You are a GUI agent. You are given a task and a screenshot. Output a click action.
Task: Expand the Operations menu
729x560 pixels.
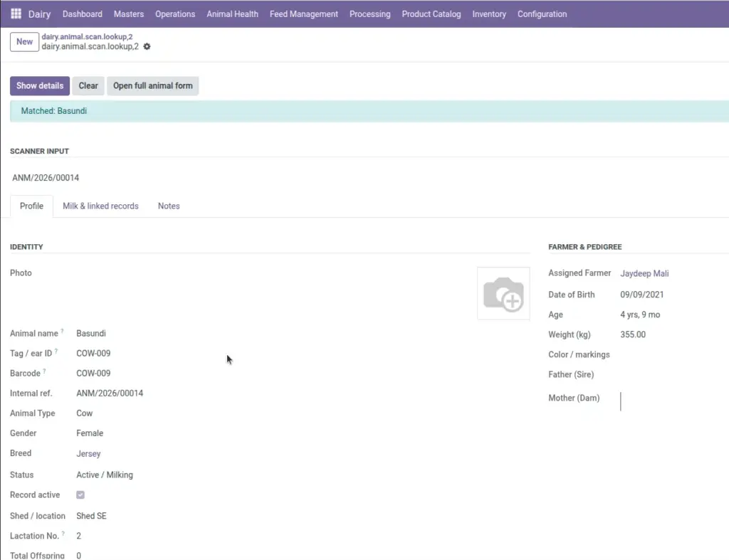[x=175, y=14]
